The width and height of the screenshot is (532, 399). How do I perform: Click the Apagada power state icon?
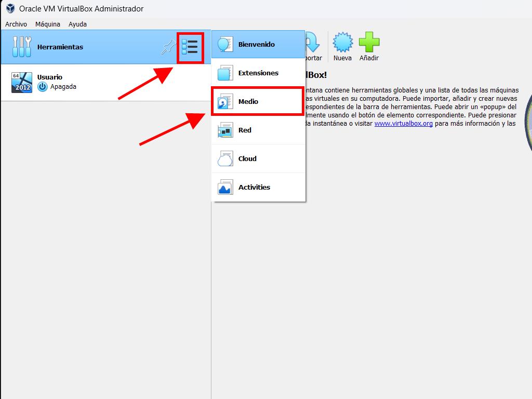coord(43,87)
